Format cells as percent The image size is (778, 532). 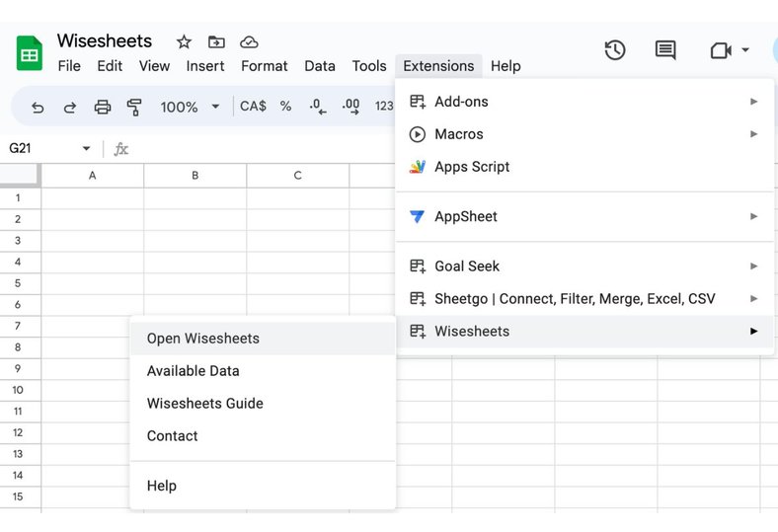[x=285, y=106]
